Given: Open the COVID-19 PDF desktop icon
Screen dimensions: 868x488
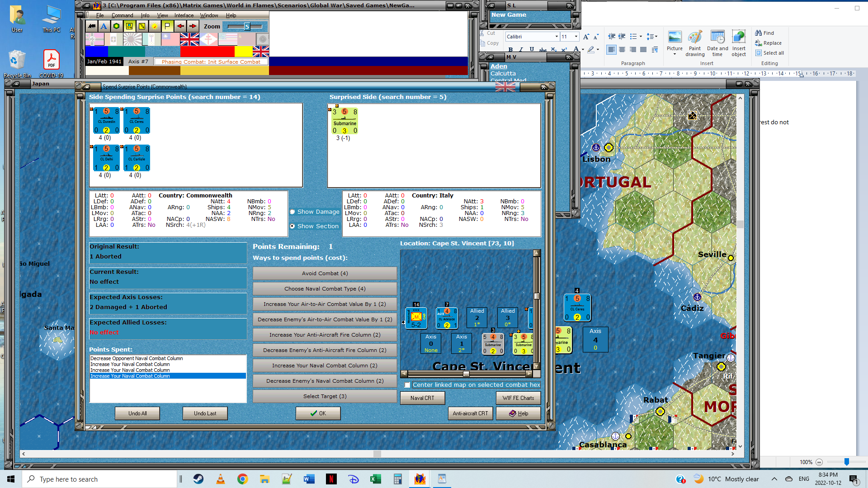Looking at the screenshot, I should pyautogui.click(x=51, y=64).
